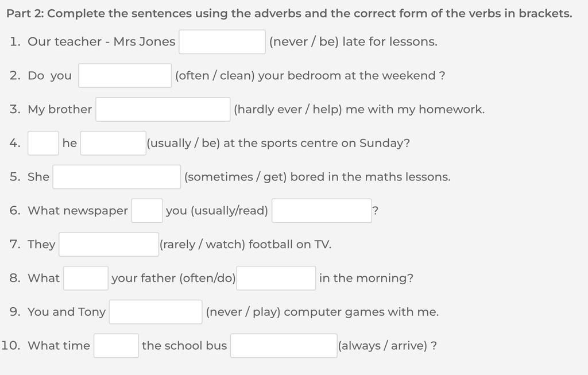The width and height of the screenshot is (588, 375).
Task: Click the blank after you (usually/read)
Action: coord(322,210)
